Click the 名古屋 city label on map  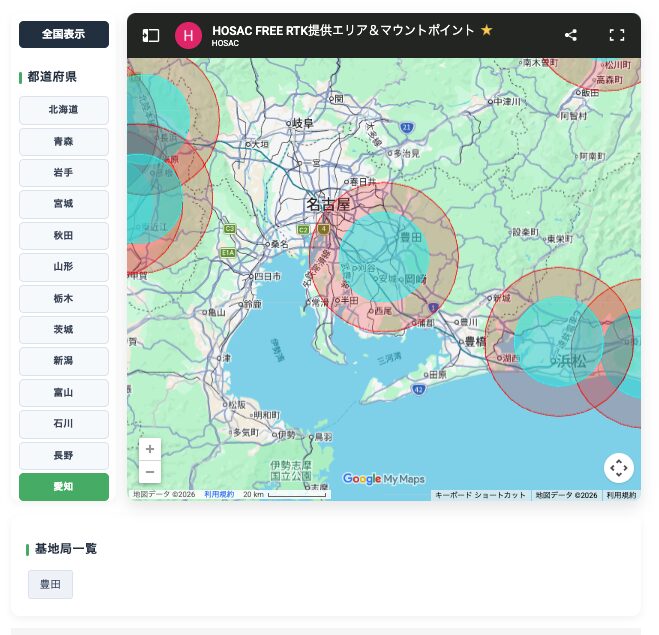point(328,204)
